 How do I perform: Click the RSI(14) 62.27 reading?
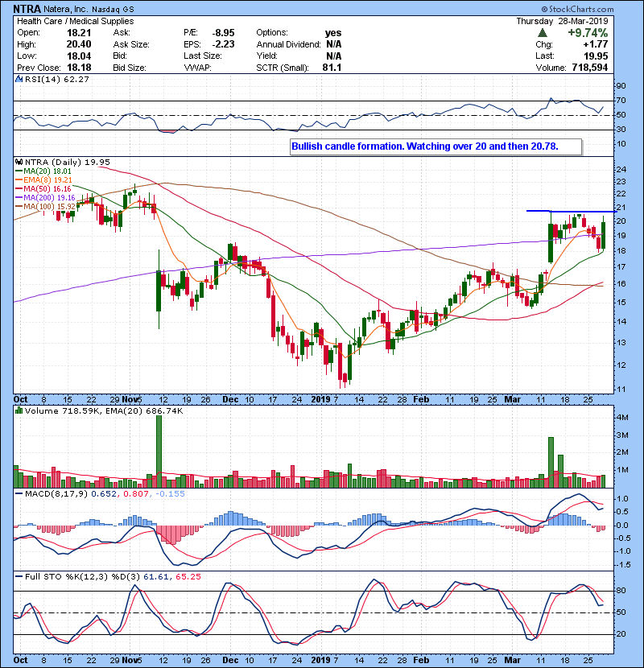pos(57,79)
